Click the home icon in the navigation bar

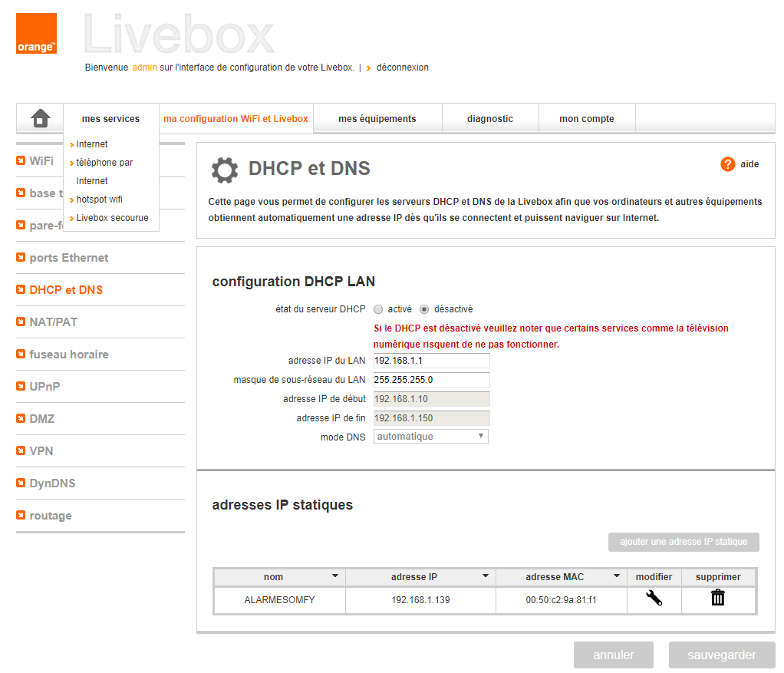41,119
